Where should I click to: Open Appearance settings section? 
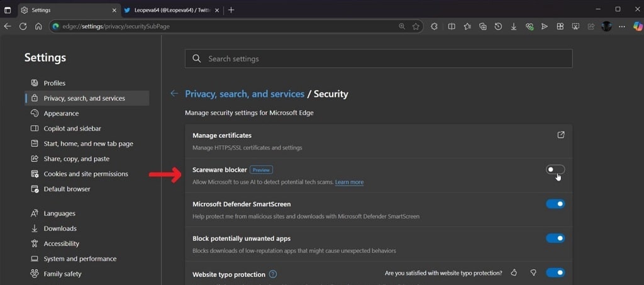[87, 114]
